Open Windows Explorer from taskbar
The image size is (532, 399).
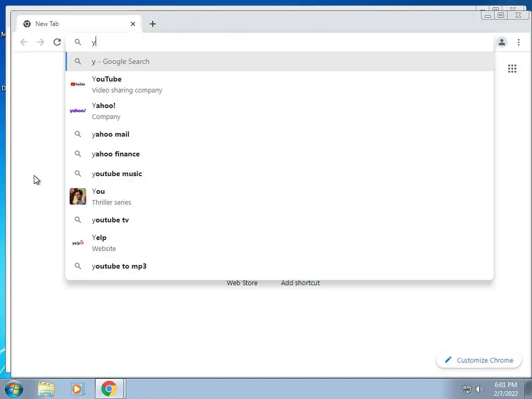(46, 389)
